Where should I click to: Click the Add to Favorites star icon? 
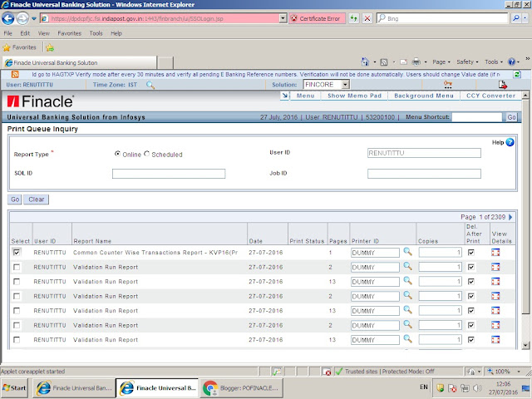(50, 47)
